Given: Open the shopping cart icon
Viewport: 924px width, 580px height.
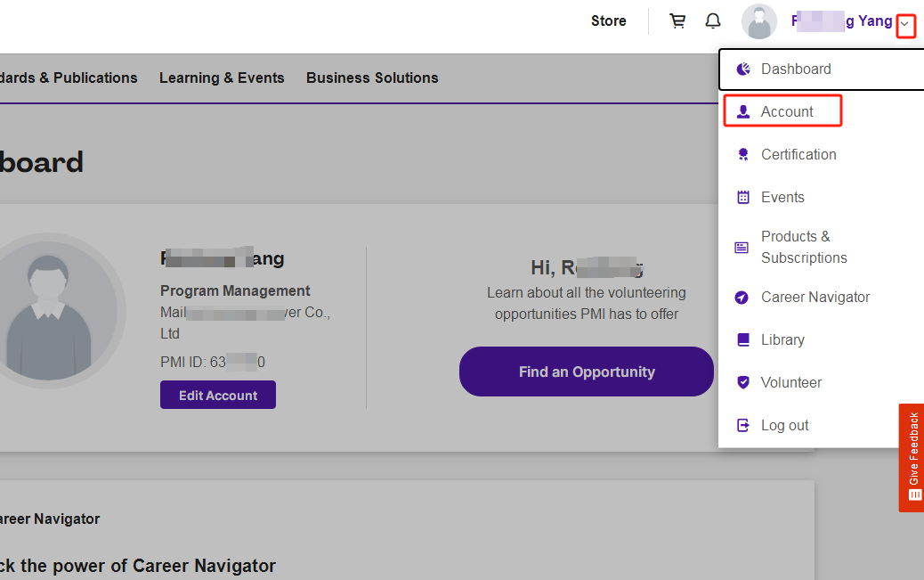Looking at the screenshot, I should click(677, 21).
